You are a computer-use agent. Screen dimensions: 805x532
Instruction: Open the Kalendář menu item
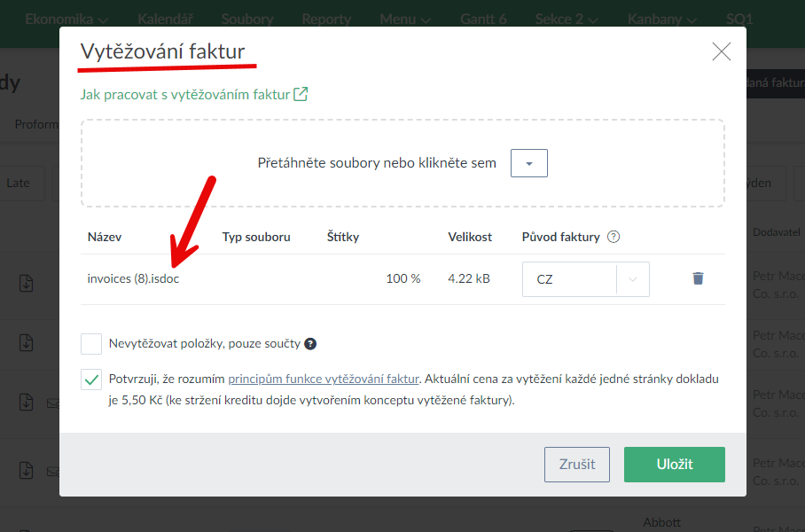tap(164, 19)
